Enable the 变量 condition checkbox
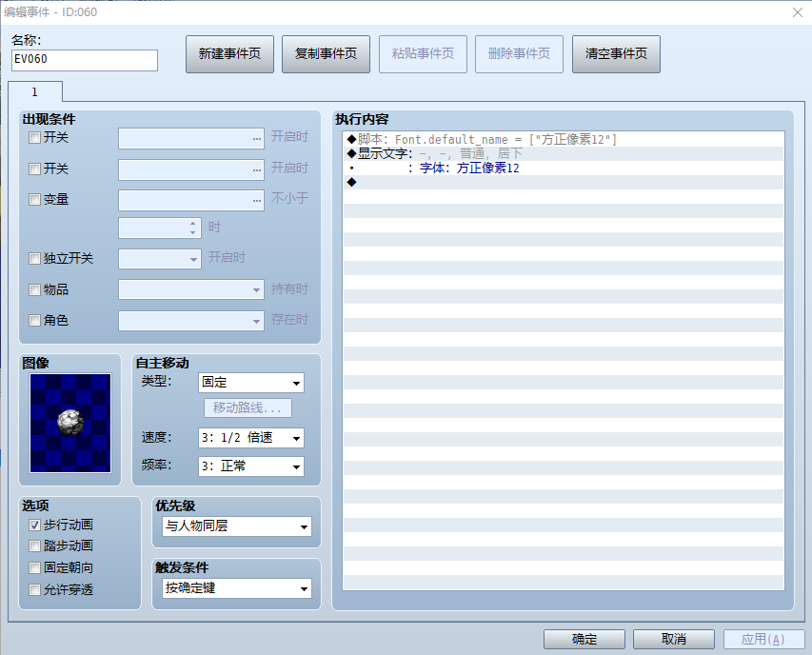The height and width of the screenshot is (655, 812). (34, 199)
